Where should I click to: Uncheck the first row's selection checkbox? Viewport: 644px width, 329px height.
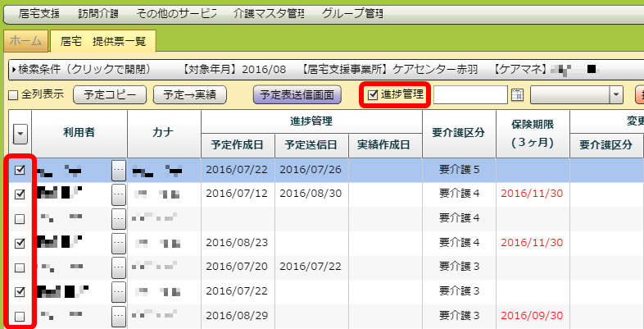click(20, 171)
